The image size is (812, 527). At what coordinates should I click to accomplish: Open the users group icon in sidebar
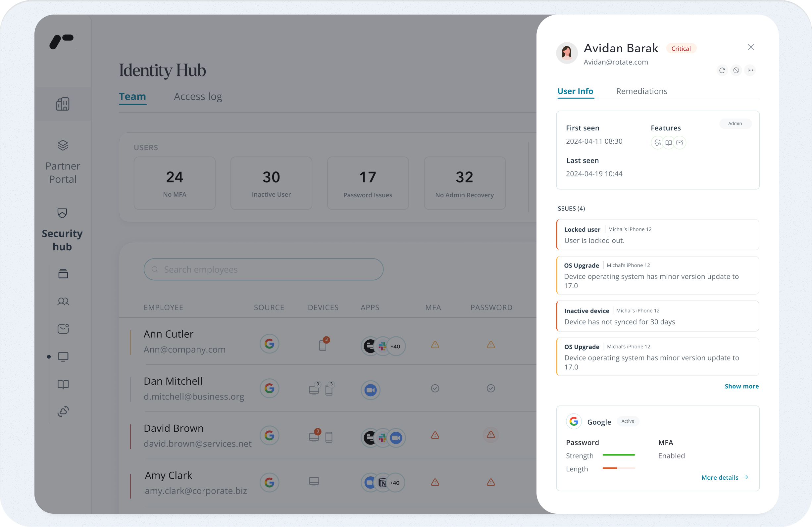click(63, 302)
